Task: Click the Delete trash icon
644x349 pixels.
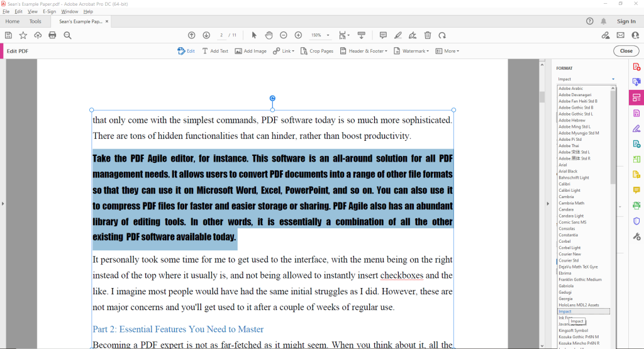Action: point(428,35)
